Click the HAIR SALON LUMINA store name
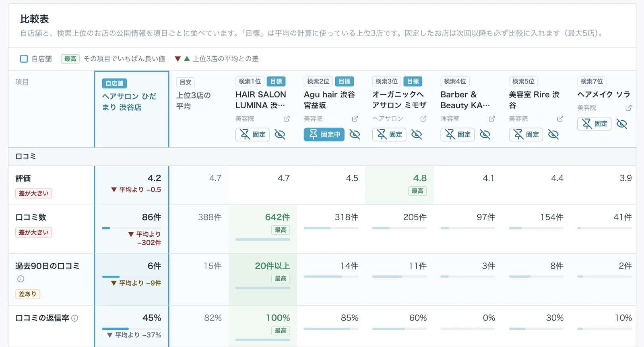This screenshot has height=347, width=644. [x=261, y=100]
